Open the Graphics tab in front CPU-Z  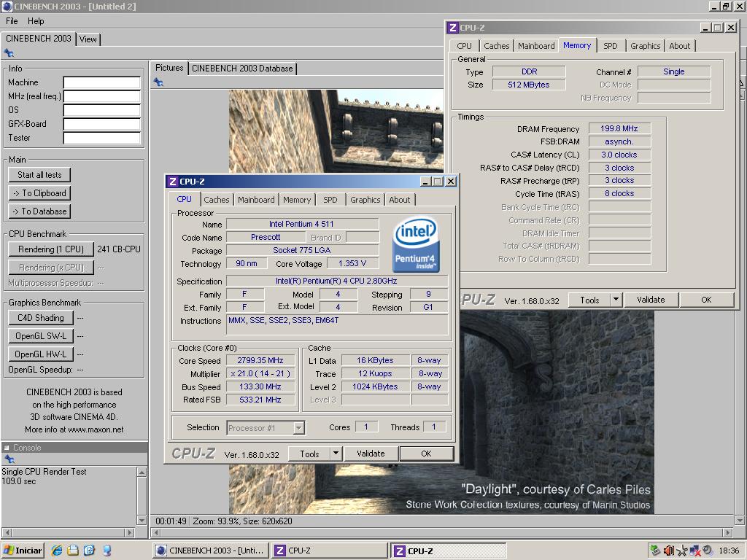click(x=365, y=200)
